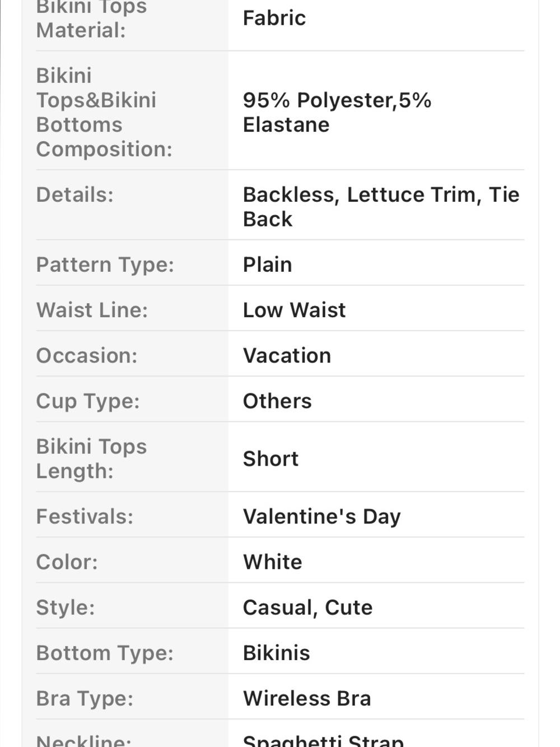Select the Details label
Screen dimensions: 560x747
tap(74, 194)
